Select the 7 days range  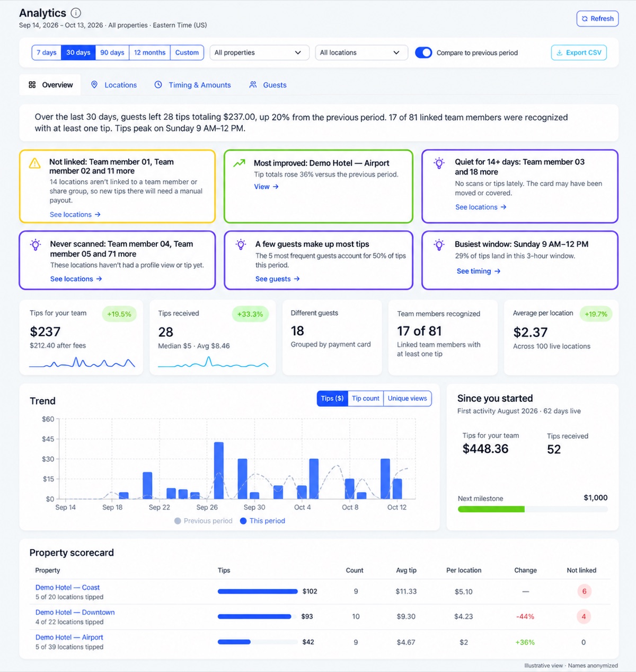46,53
